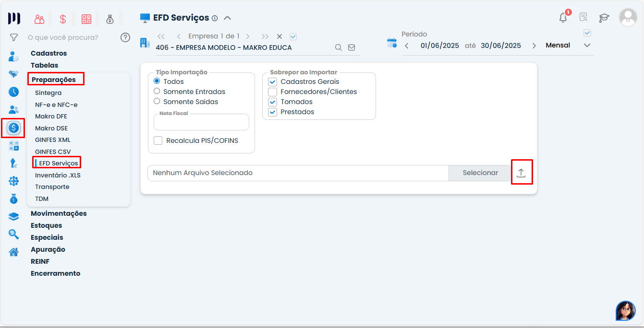Enable the Recalcula PIS/COFINS checkbox

(x=158, y=141)
